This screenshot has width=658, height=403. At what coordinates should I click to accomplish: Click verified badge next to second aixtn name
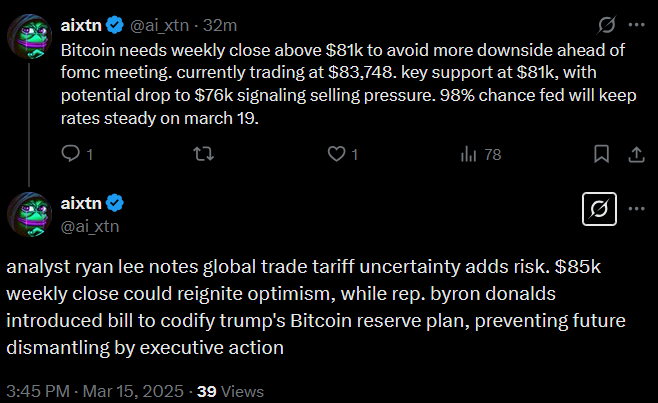point(115,203)
